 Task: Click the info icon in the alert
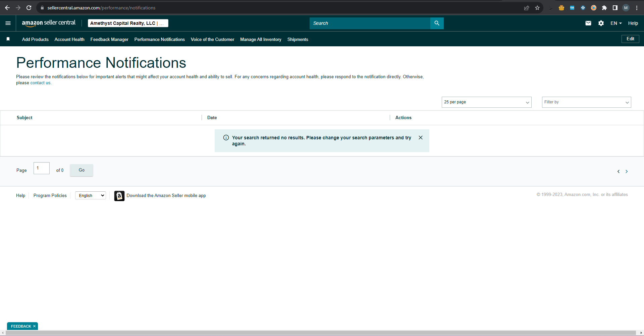(226, 138)
